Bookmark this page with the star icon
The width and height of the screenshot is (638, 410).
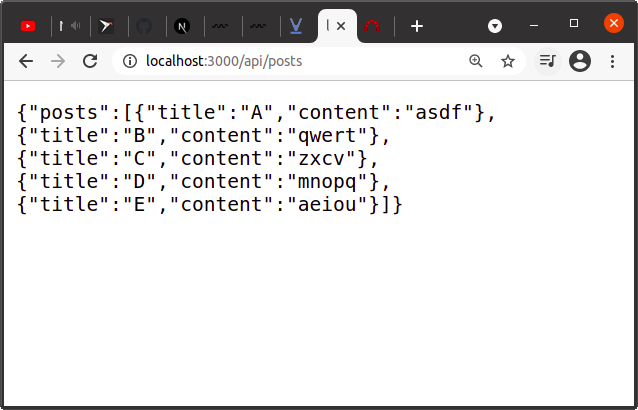click(508, 62)
